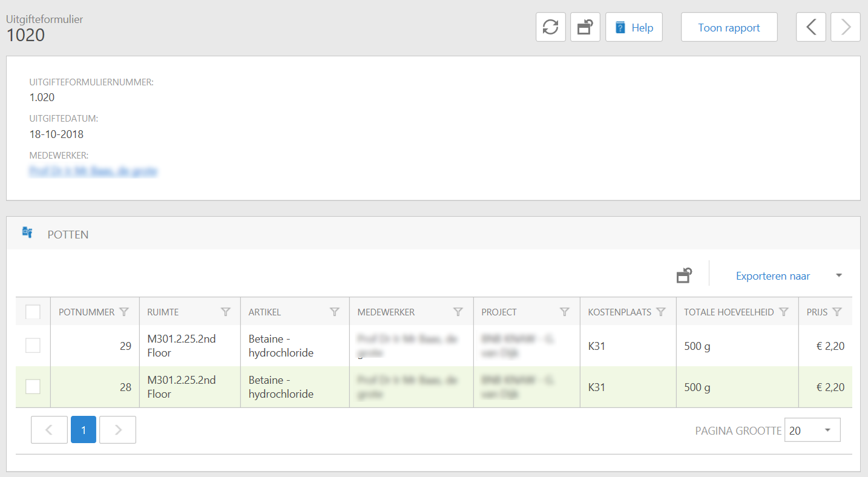Open the Help button
This screenshot has height=477, width=868.
point(634,27)
